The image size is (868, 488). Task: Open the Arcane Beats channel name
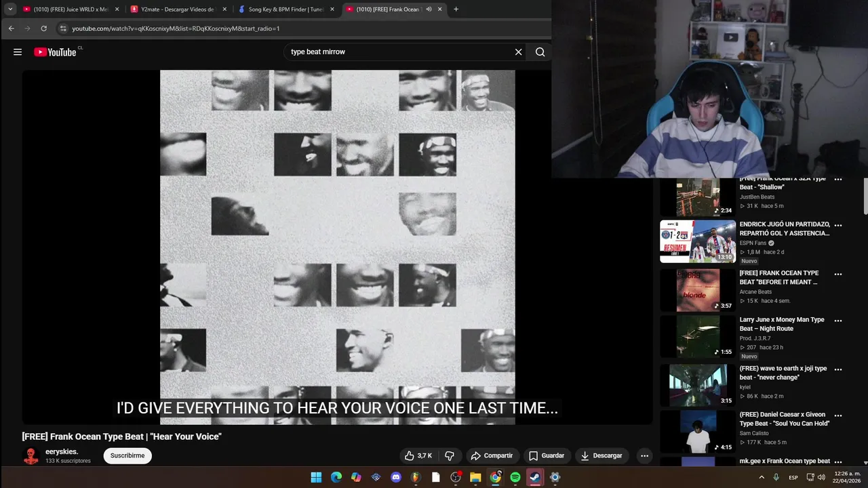point(755,291)
